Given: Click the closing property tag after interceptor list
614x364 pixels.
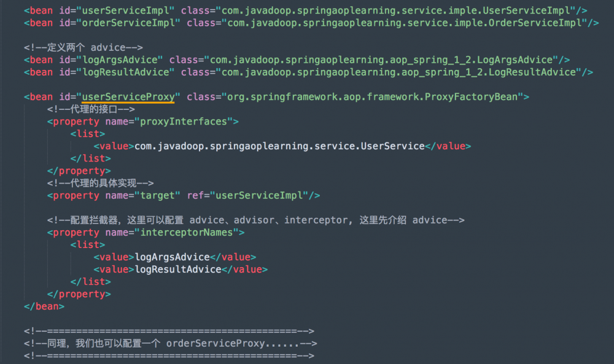Looking at the screenshot, I should (x=79, y=295).
